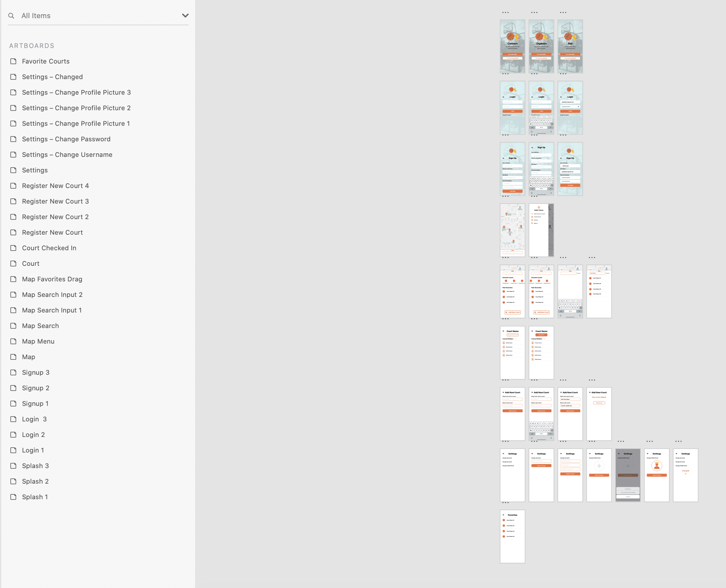The image size is (726, 588).
Task: Click the artboard icon beside Login 2
Action: tap(13, 435)
